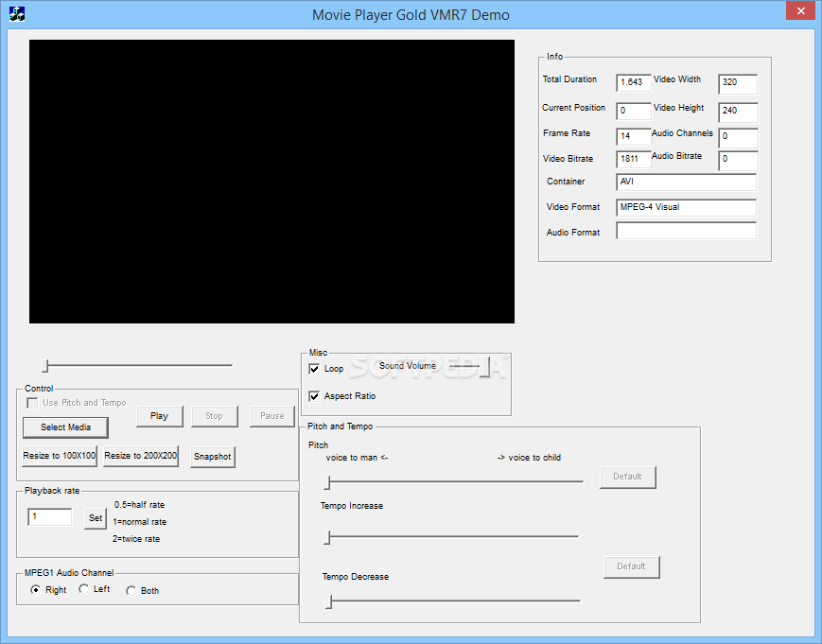Click the '2=twice rate' hint text
822x644 pixels.
click(136, 539)
